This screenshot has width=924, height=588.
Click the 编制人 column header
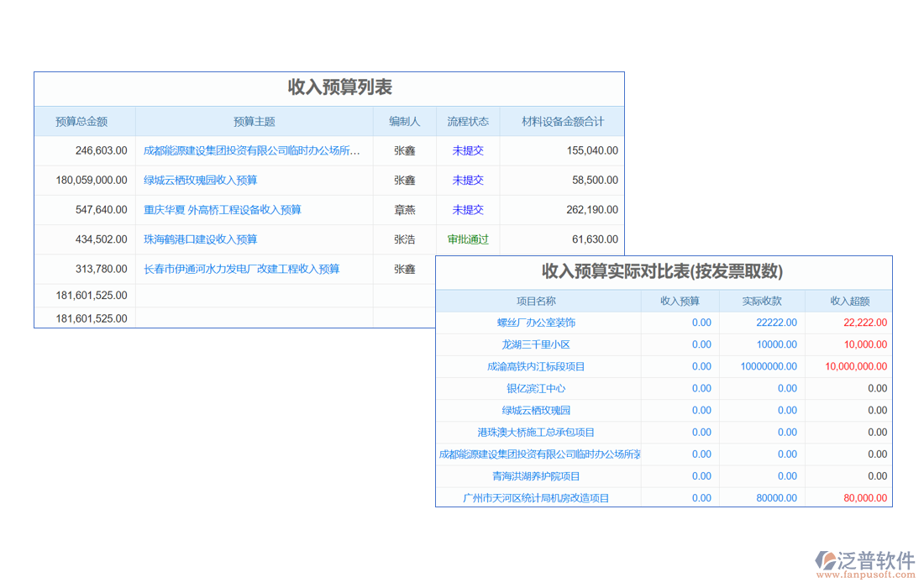pyautogui.click(x=404, y=122)
